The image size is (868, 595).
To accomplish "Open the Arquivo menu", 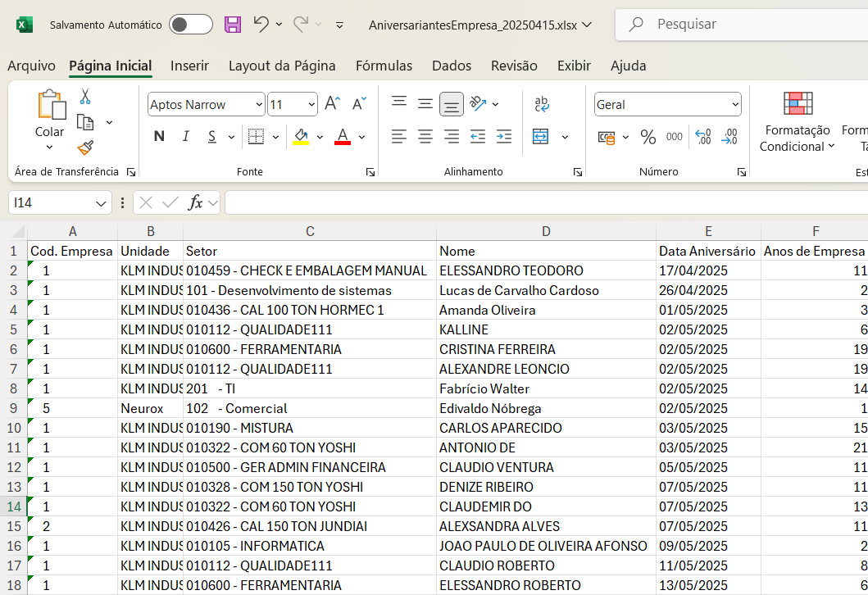I will tap(31, 66).
